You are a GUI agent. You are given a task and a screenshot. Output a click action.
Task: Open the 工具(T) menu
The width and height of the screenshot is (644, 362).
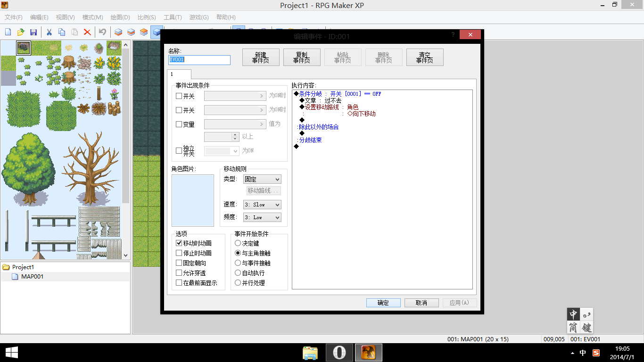173,17
